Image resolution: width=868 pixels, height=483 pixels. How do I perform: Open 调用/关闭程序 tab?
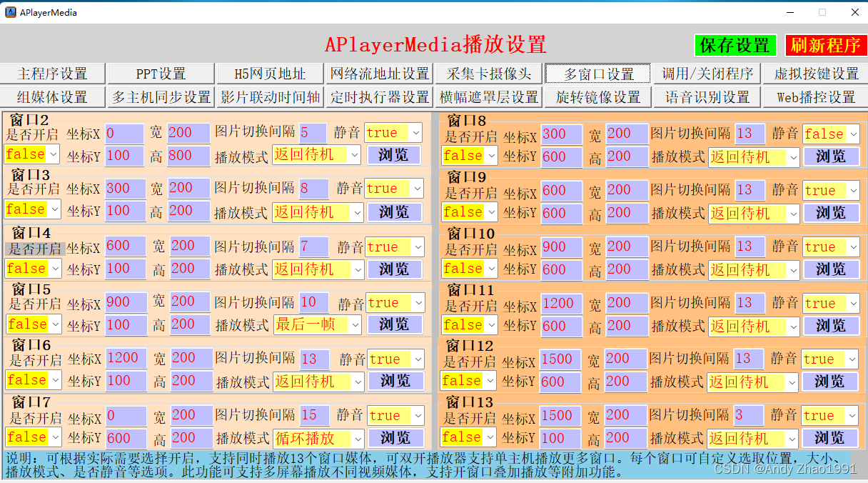[707, 74]
